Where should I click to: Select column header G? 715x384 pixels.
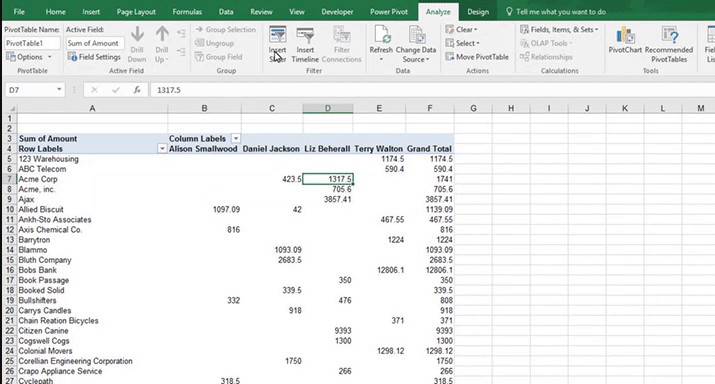click(x=473, y=109)
